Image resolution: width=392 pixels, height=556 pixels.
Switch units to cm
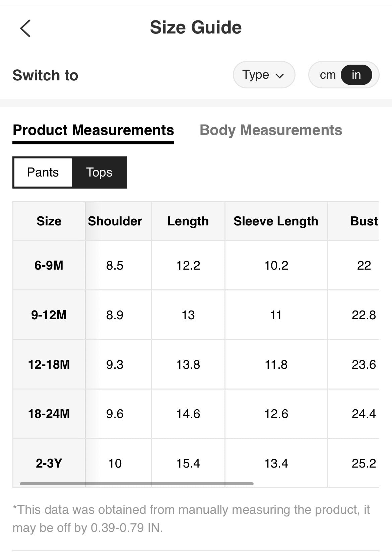point(327,75)
